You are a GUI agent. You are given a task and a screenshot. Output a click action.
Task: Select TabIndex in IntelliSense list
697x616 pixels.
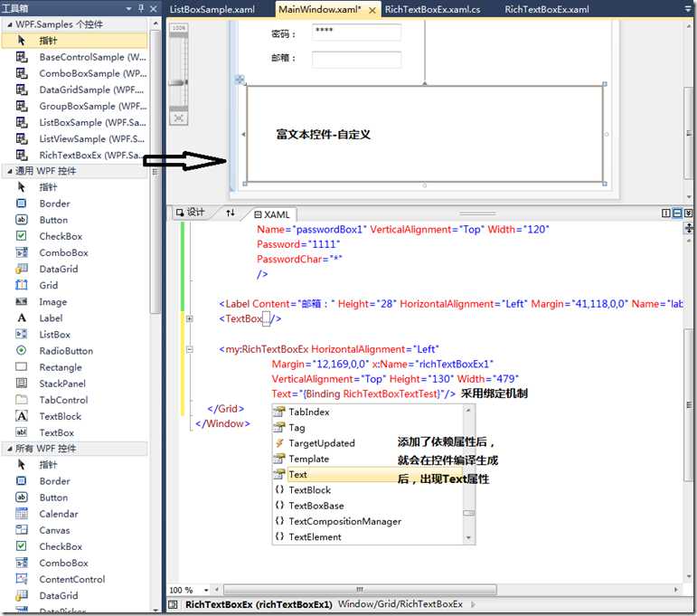(x=369, y=412)
